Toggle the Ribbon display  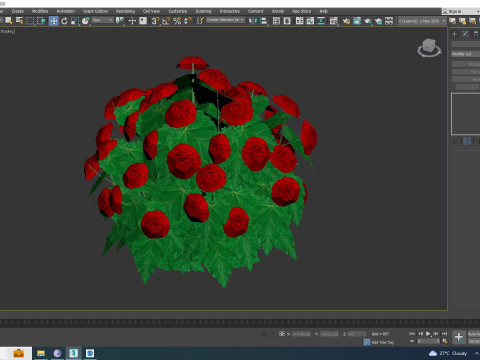(x=299, y=21)
